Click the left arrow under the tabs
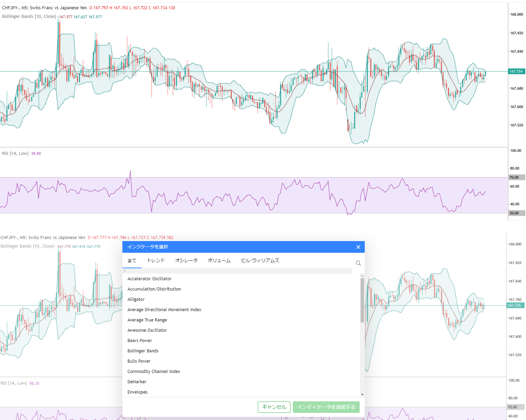This screenshot has width=526, height=420. pyautogui.click(x=124, y=271)
